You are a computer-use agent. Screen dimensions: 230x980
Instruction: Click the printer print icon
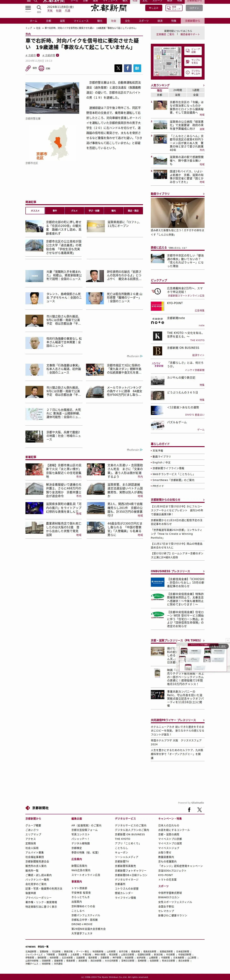41,69
